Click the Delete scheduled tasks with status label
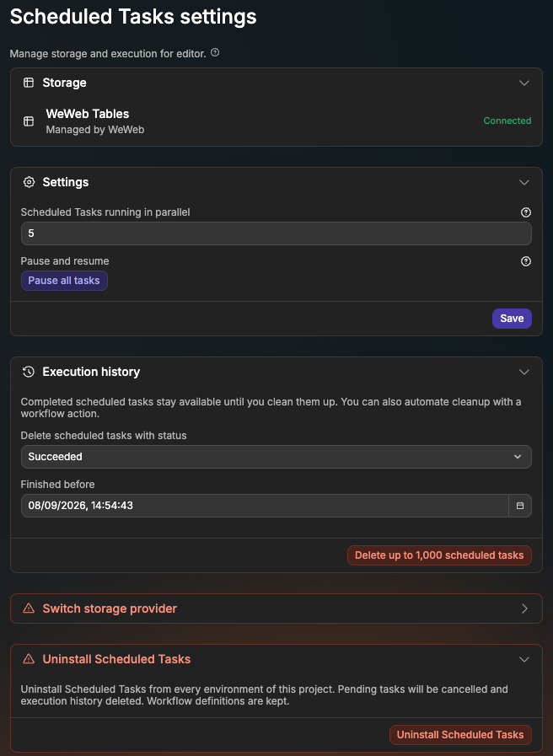 pyautogui.click(x=104, y=436)
